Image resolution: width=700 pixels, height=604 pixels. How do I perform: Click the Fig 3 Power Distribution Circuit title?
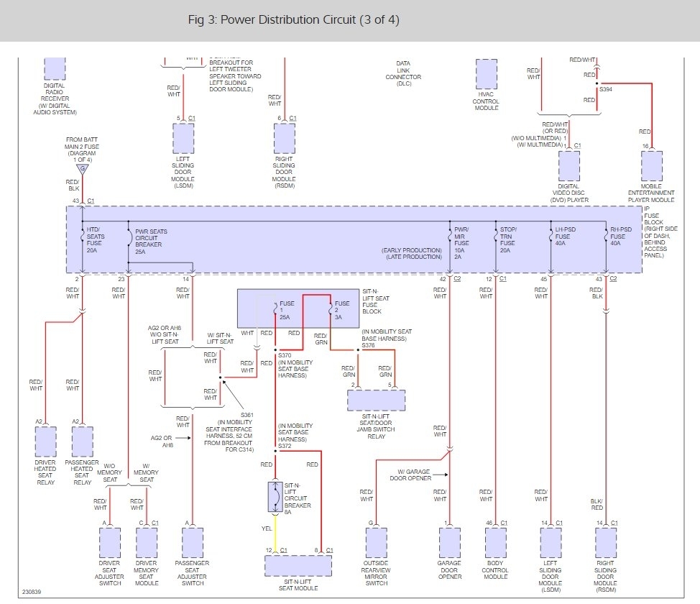294,19
